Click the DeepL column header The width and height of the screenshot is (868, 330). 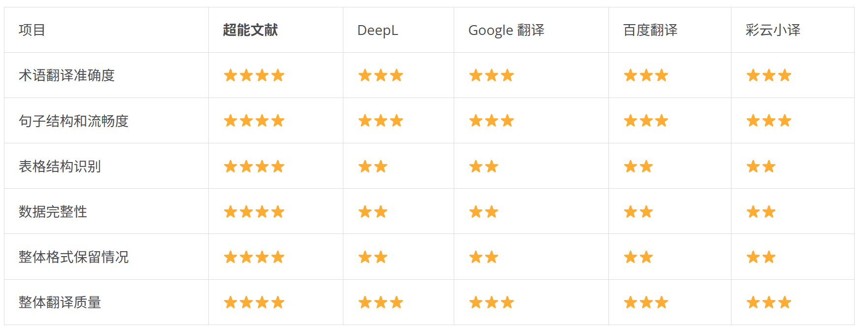pyautogui.click(x=377, y=30)
